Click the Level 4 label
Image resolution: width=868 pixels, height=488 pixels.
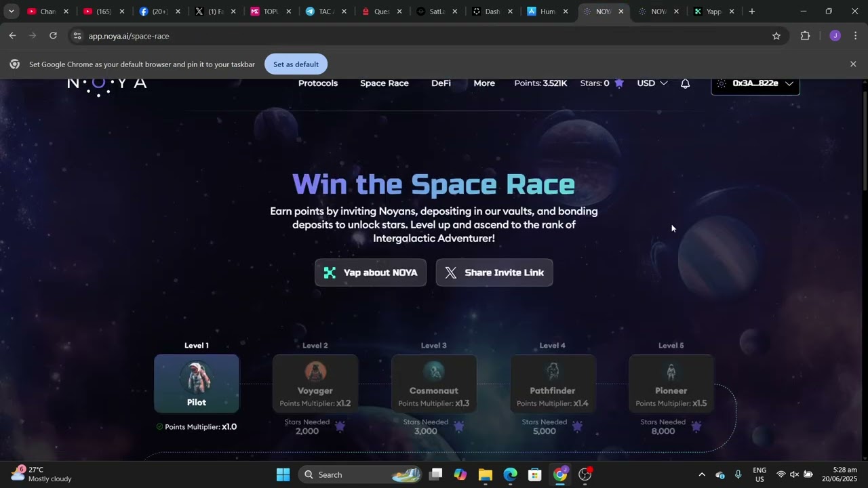point(553,346)
